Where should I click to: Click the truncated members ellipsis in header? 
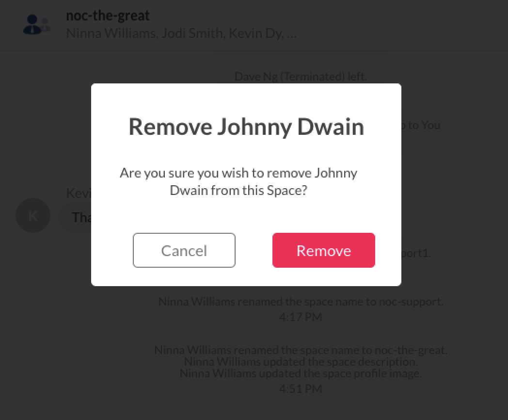(292, 34)
